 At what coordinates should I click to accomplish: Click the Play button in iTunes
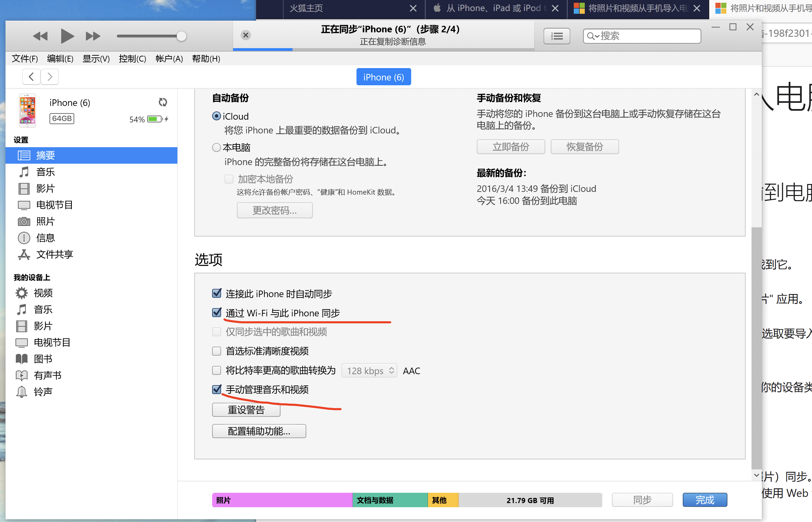pos(67,36)
